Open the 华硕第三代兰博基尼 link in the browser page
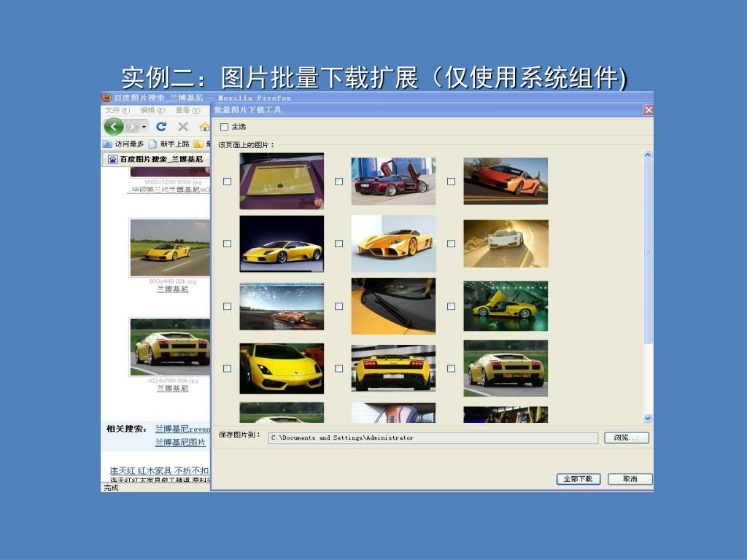This screenshot has width=747, height=560. click(x=170, y=190)
